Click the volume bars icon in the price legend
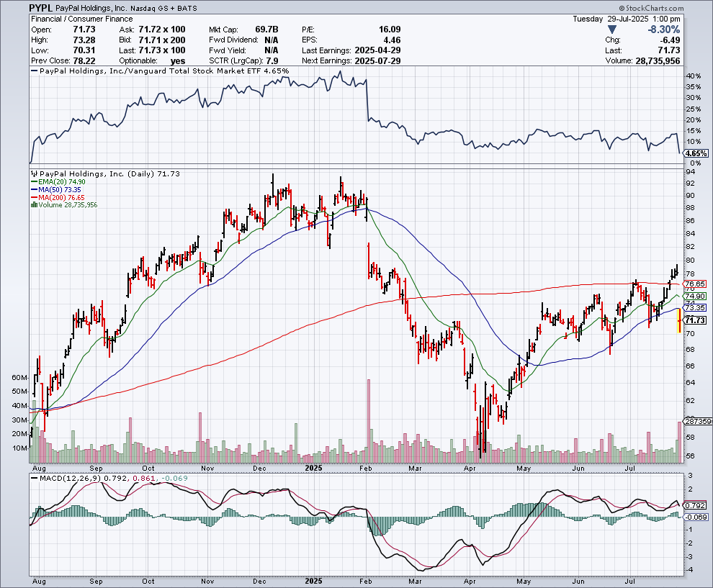Image resolution: width=713 pixels, height=588 pixels. 34,205
